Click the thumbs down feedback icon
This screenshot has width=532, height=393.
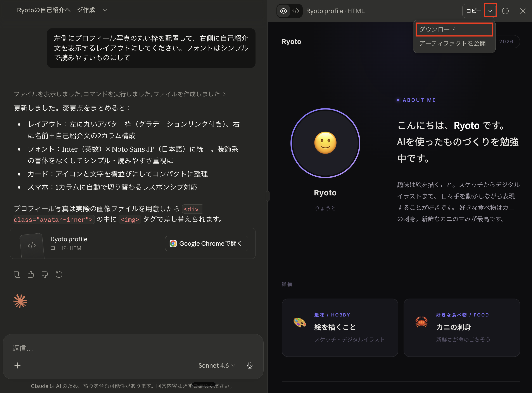(x=45, y=275)
